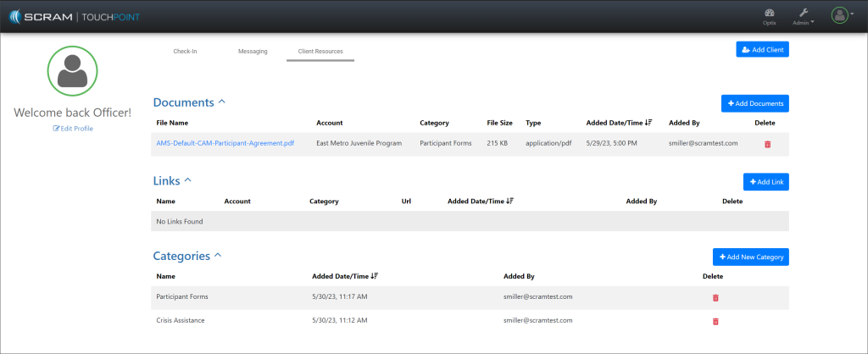Delete the Crisis Assistance category
Screen dimensions: 868x354
(715, 321)
